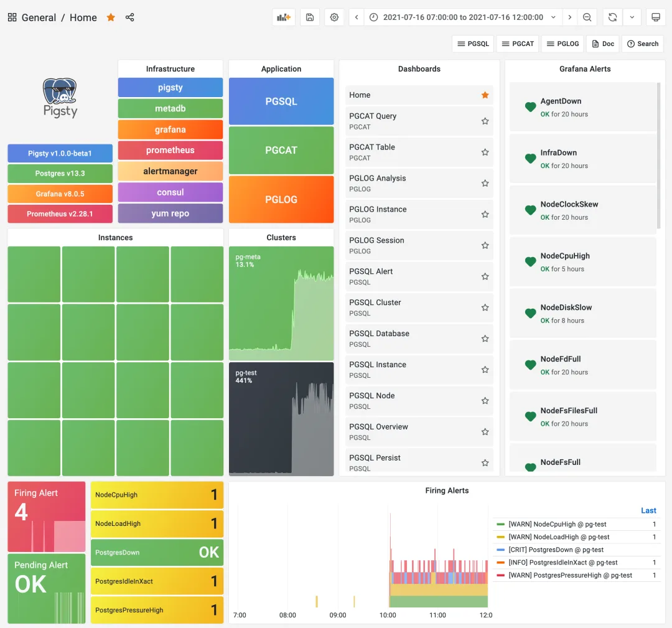Open the consul infrastructure tile
Image resolution: width=672 pixels, height=628 pixels.
(x=170, y=192)
